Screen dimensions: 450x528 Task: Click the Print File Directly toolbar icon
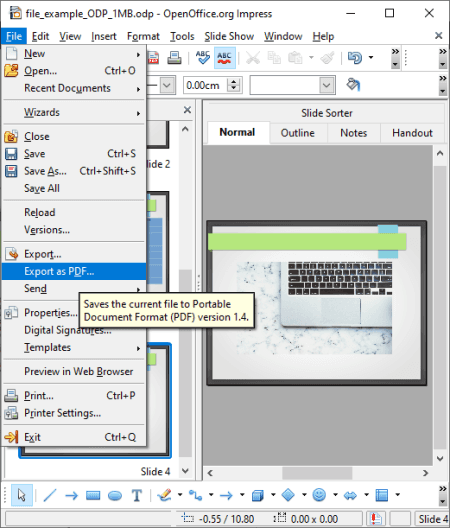(x=174, y=58)
